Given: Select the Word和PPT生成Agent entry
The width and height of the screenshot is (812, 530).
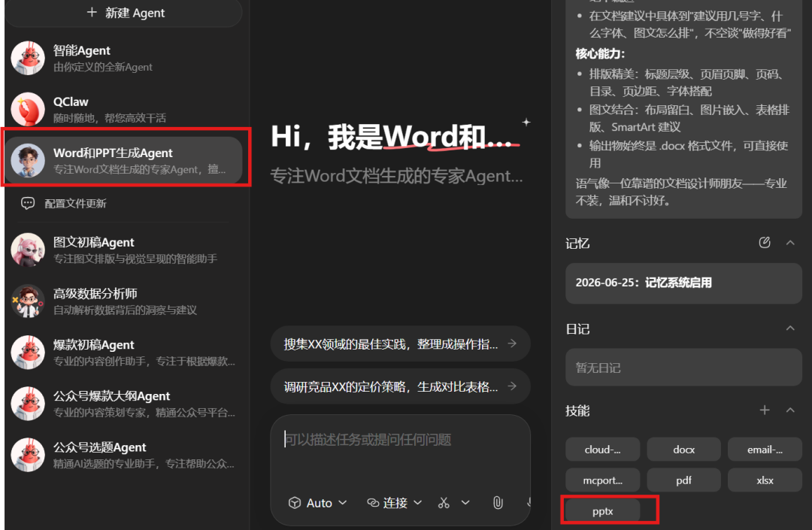Looking at the screenshot, I should pos(124,160).
